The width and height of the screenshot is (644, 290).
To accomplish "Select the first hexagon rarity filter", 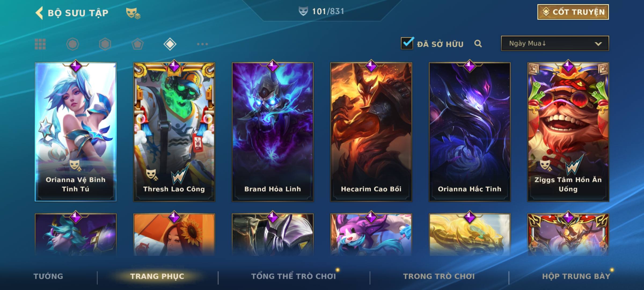I will [x=72, y=44].
